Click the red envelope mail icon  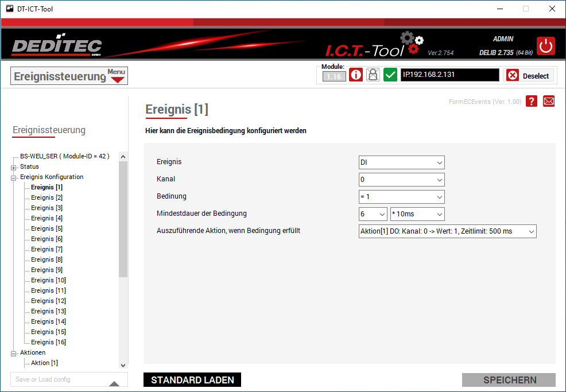pyautogui.click(x=549, y=102)
